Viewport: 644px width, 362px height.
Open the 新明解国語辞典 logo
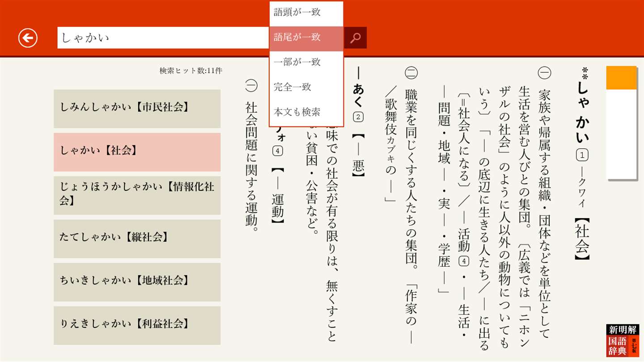623,341
